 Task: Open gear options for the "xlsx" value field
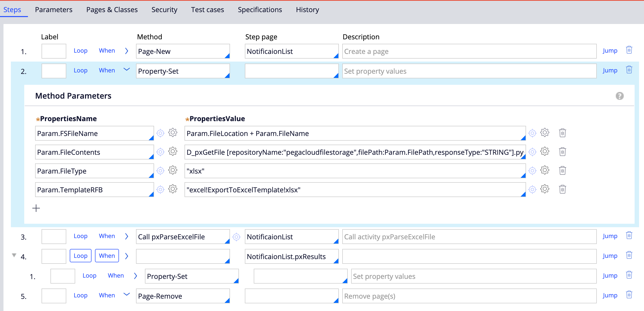pos(545,171)
